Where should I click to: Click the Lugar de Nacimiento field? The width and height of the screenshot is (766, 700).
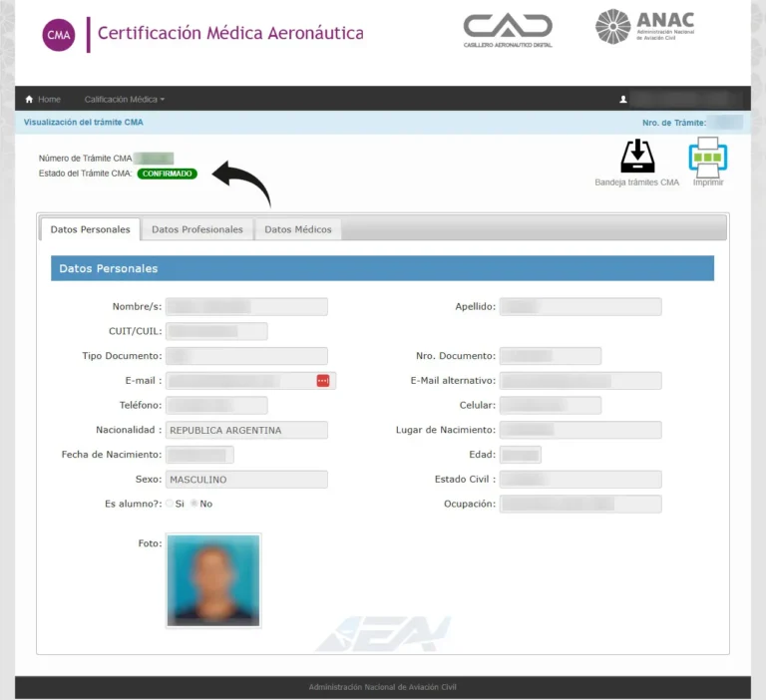(x=580, y=430)
